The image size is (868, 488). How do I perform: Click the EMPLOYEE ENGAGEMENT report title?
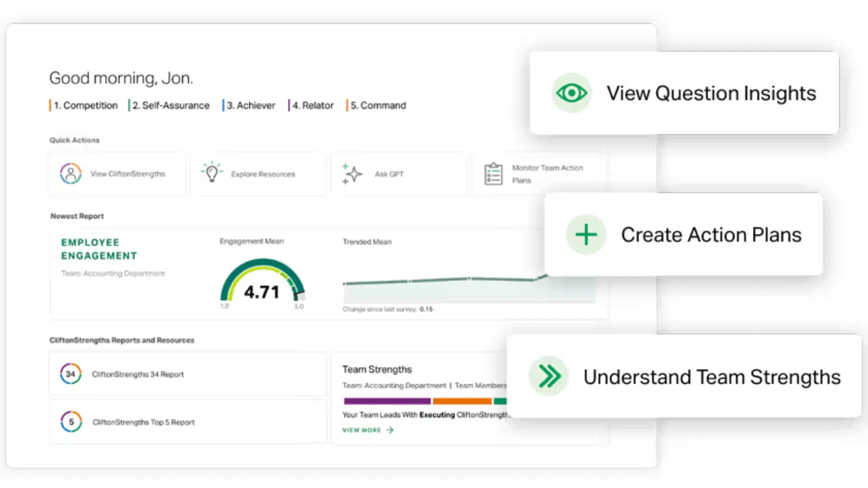point(99,249)
